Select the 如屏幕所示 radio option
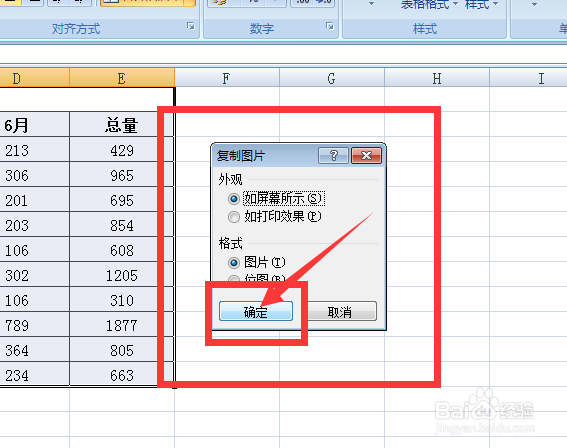Viewport: 567px width, 448px height. coord(234,199)
